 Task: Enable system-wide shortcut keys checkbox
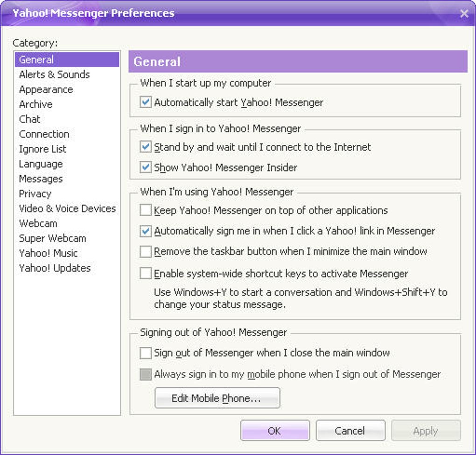point(146,274)
